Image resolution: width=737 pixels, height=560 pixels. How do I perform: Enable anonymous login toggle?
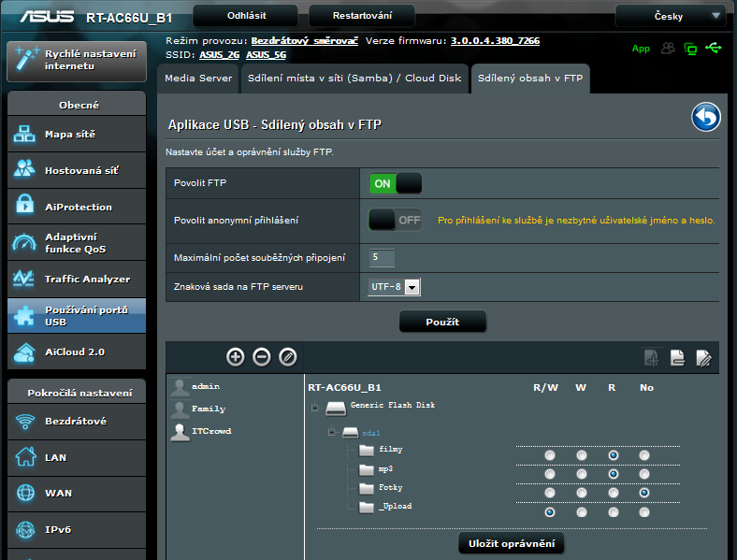click(x=395, y=220)
